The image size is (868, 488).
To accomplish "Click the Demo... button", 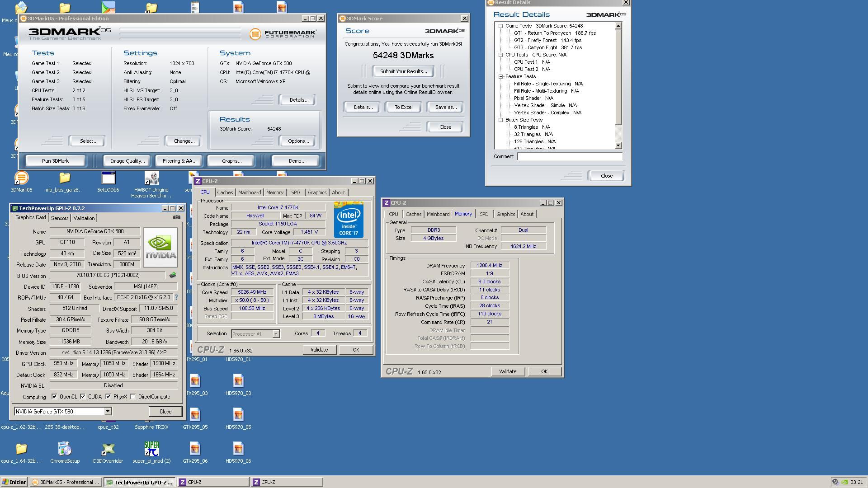I will 297,161.
